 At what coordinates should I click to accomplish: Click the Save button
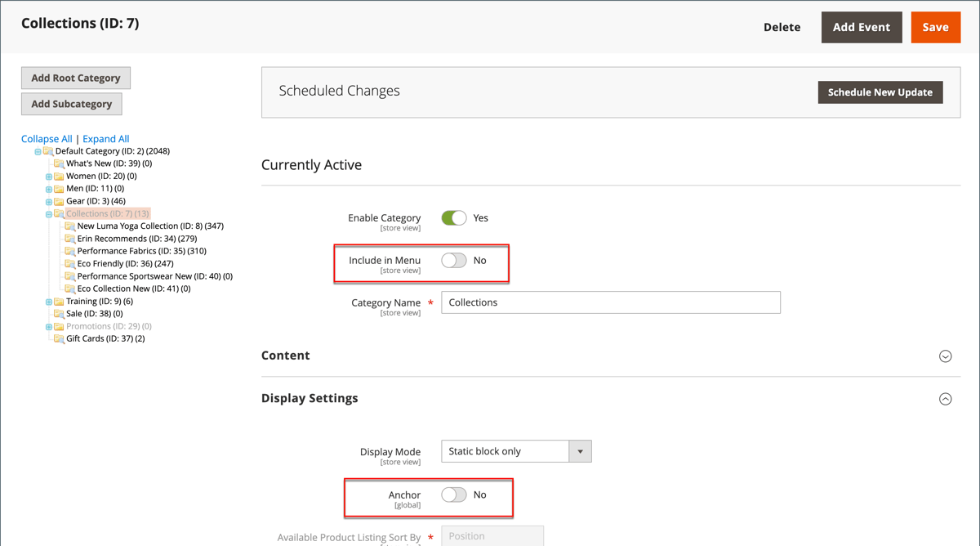click(x=935, y=26)
